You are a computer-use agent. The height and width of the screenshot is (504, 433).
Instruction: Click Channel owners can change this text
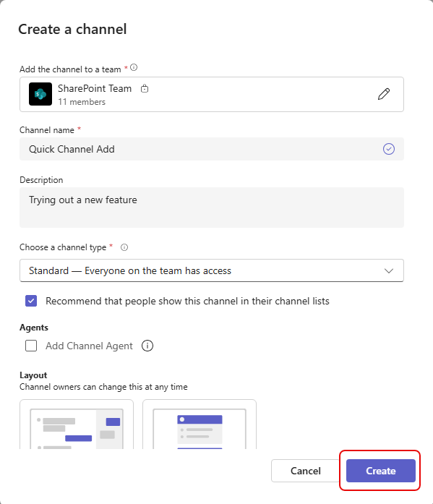pos(103,387)
